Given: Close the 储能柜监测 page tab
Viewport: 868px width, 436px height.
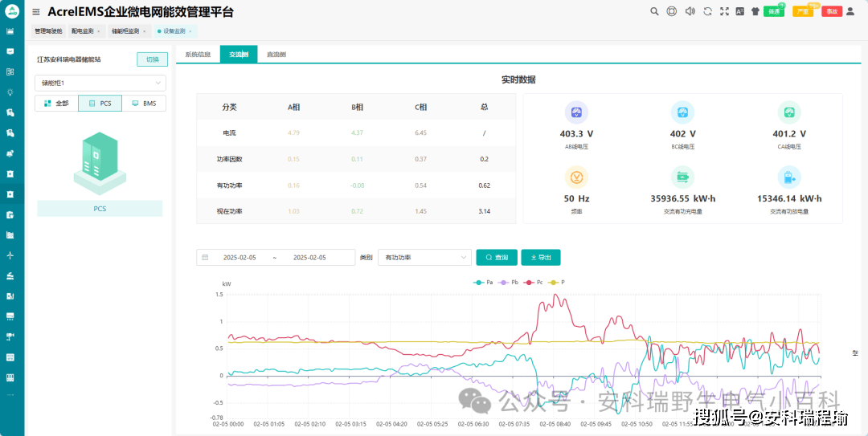Looking at the screenshot, I should (x=145, y=31).
